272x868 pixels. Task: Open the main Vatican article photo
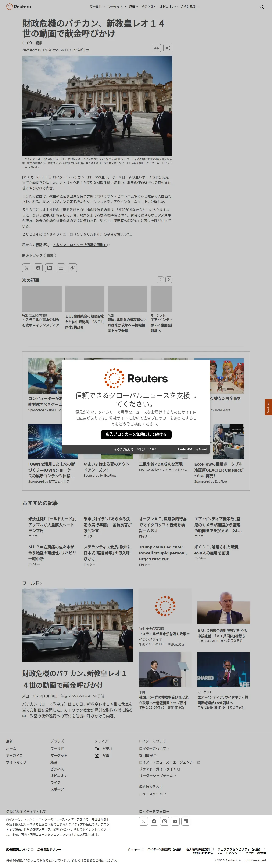(x=97, y=106)
